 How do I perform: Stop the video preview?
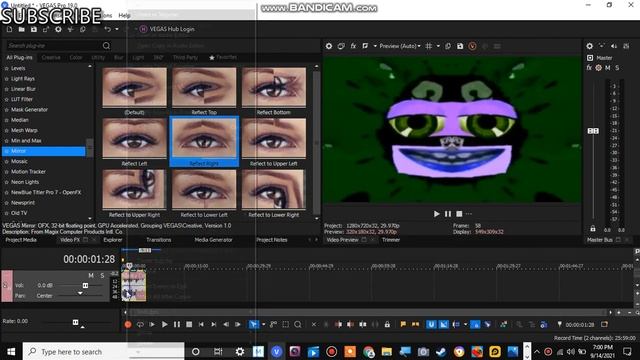[459, 214]
